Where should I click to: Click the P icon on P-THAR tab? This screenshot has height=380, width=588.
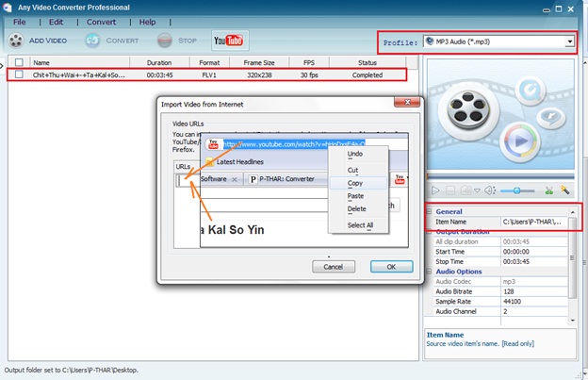pyautogui.click(x=253, y=179)
